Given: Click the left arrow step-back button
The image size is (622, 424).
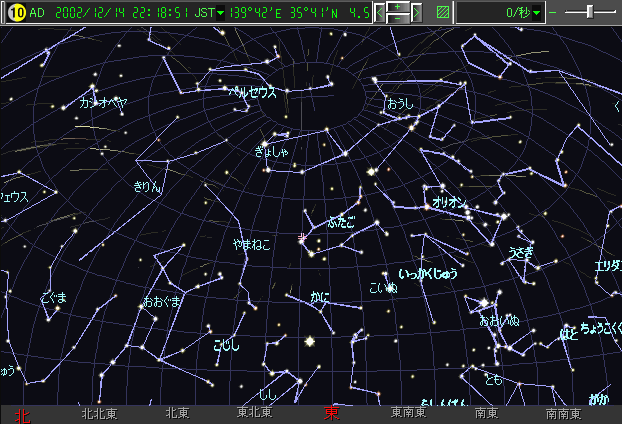Looking at the screenshot, I should click(x=380, y=13).
